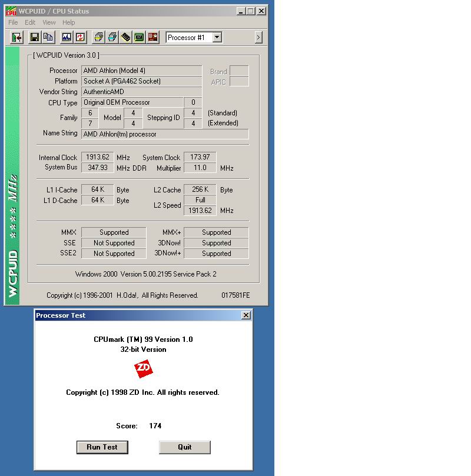Open the View menu
The width and height of the screenshot is (471, 476).
click(x=49, y=22)
